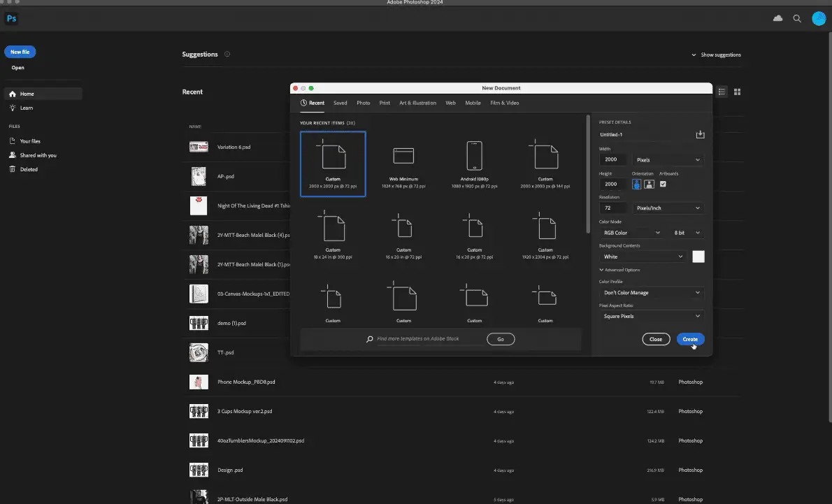Open the Creative Cloud sync status icon
This screenshot has height=504, width=832.
click(777, 19)
